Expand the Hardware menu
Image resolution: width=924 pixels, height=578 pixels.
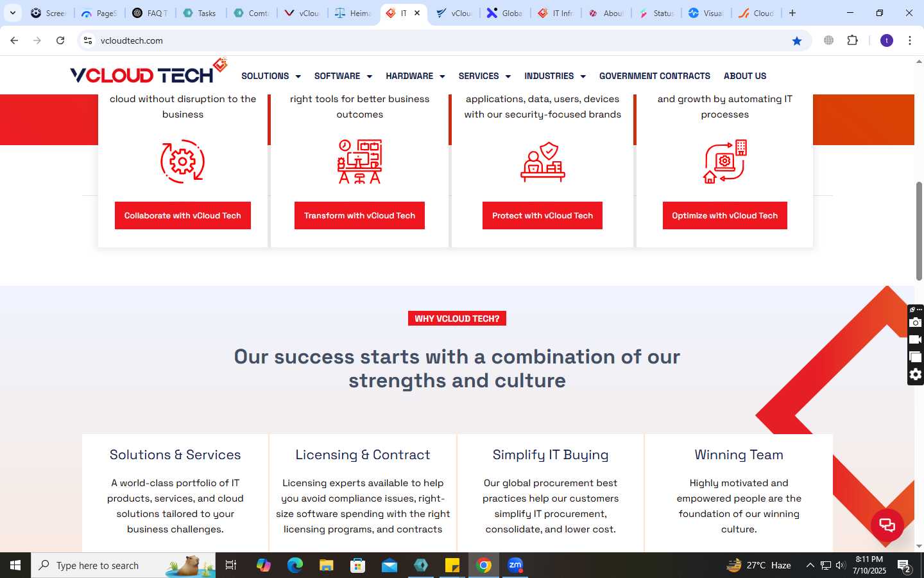415,76
